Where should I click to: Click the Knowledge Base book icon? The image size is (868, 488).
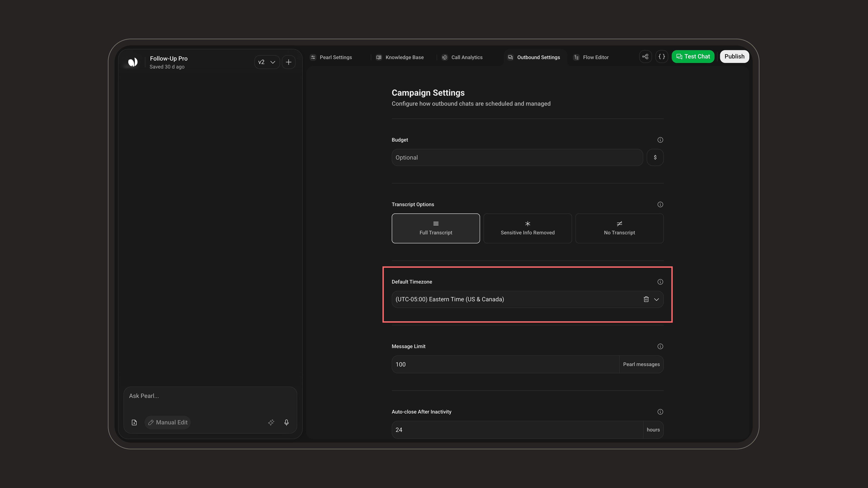click(379, 57)
